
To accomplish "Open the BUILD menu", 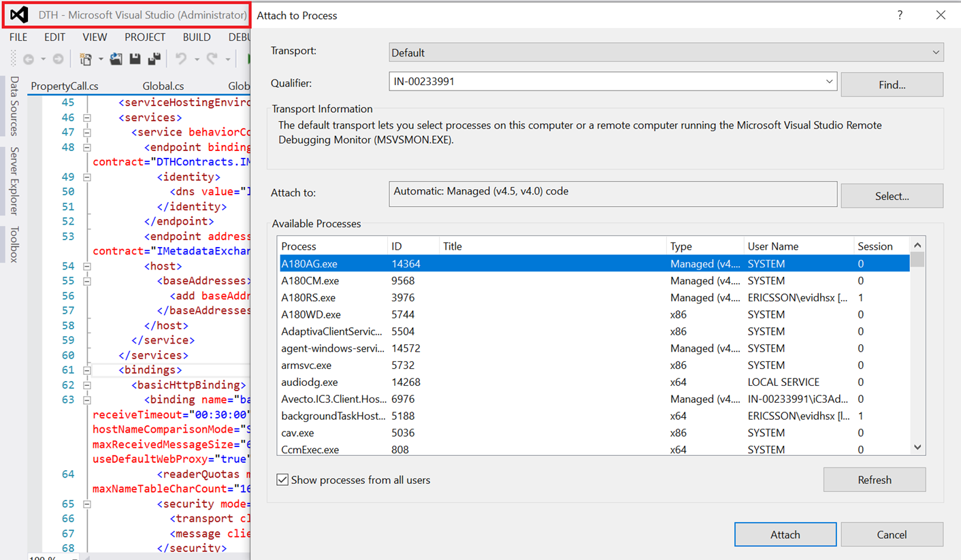I will [x=197, y=37].
